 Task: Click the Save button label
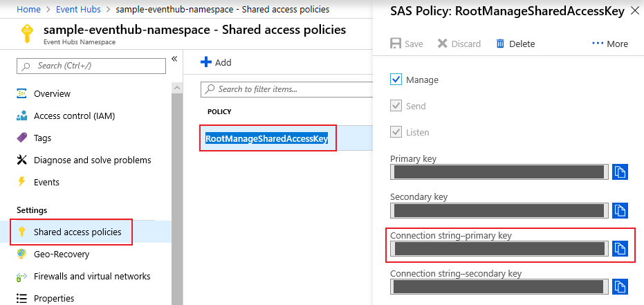tap(414, 44)
